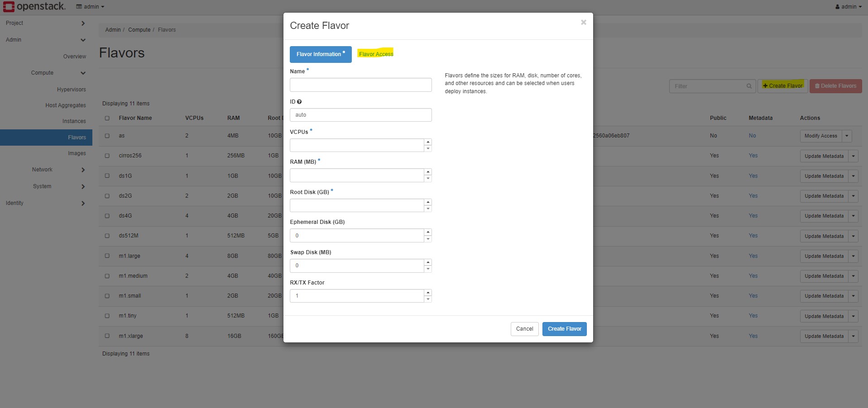
Task: Decrement the RX/TX Factor value
Action: click(x=428, y=299)
